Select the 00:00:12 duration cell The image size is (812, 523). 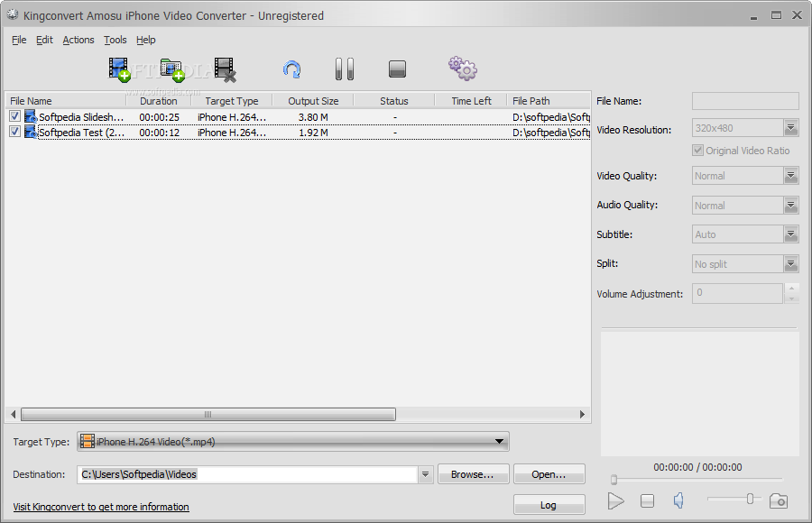point(159,133)
